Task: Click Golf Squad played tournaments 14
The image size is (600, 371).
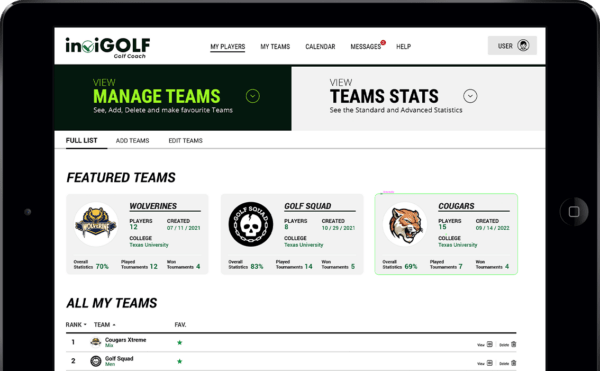Action: (308, 267)
